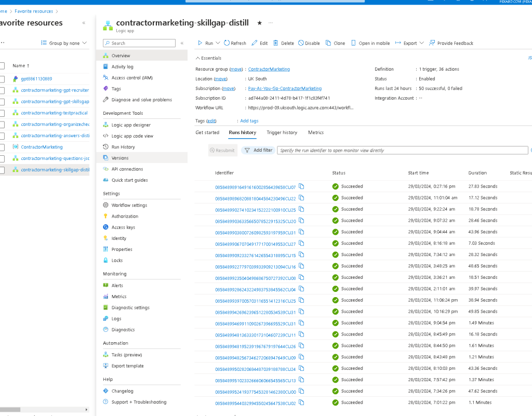Open Pay-As-You-Go-ContractorMarketing subscription link
Viewport: 532px width, 416px height.
(x=285, y=88)
